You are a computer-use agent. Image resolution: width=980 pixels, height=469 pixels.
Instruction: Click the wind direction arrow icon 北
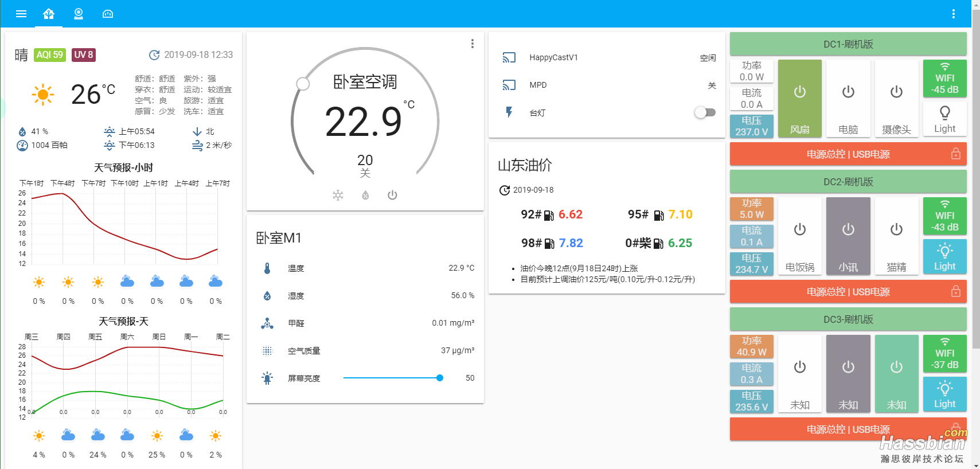(197, 131)
